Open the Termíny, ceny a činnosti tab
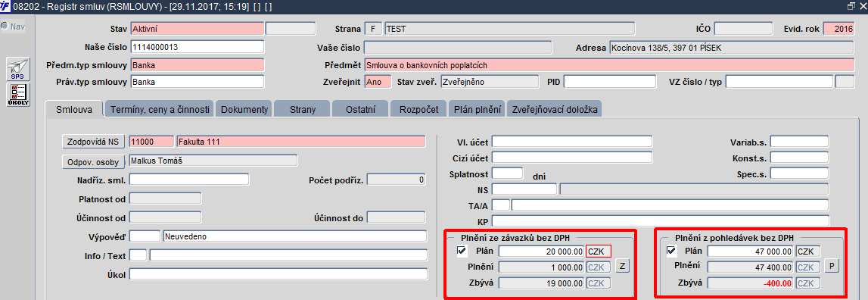Image resolution: width=868 pixels, height=300 pixels. 160,109
